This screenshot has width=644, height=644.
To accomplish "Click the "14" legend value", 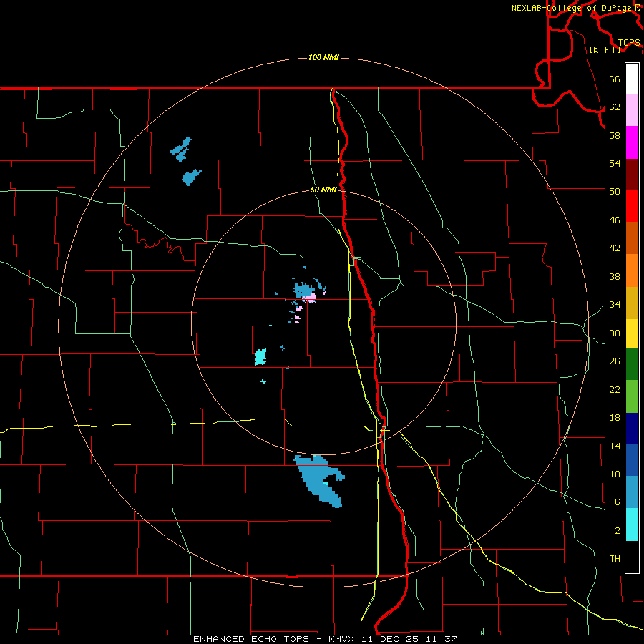I will [x=615, y=446].
